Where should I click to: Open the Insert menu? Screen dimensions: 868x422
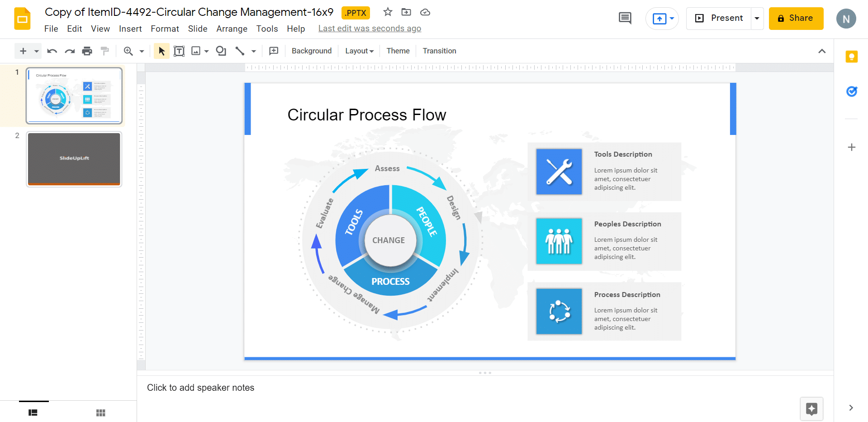click(x=130, y=29)
